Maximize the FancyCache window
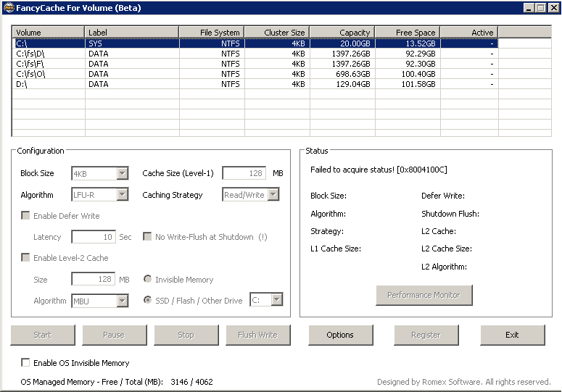 540,7
